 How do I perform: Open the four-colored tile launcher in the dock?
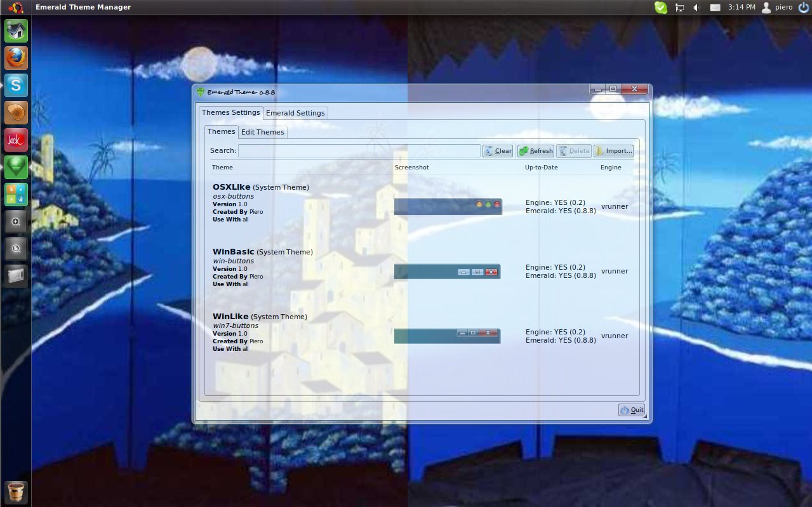pos(16,194)
